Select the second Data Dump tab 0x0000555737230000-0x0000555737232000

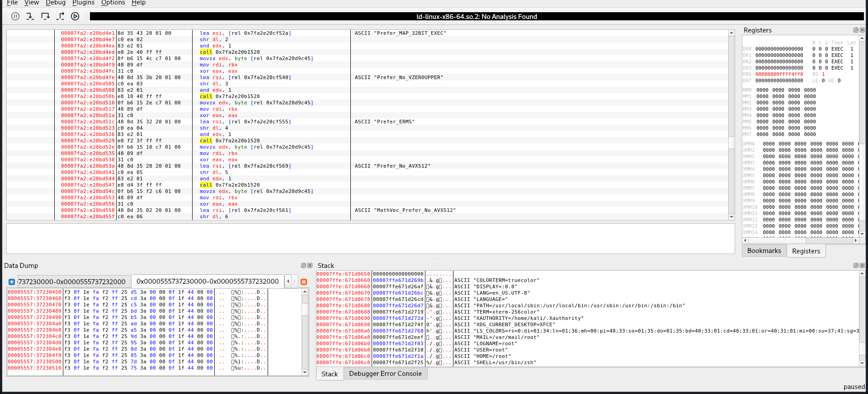click(208, 281)
